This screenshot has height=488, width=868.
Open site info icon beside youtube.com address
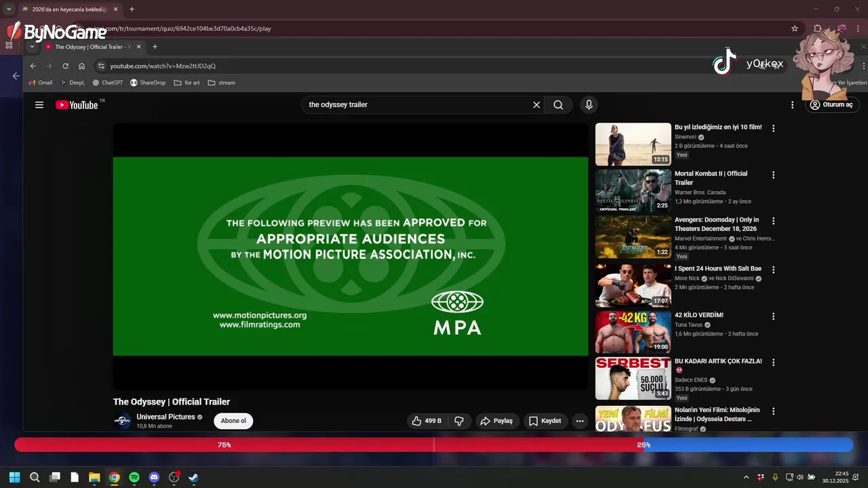pyautogui.click(x=101, y=66)
